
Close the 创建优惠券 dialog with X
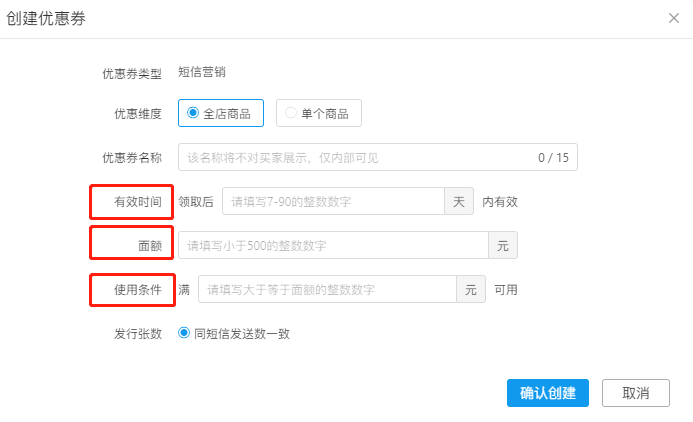(x=674, y=18)
